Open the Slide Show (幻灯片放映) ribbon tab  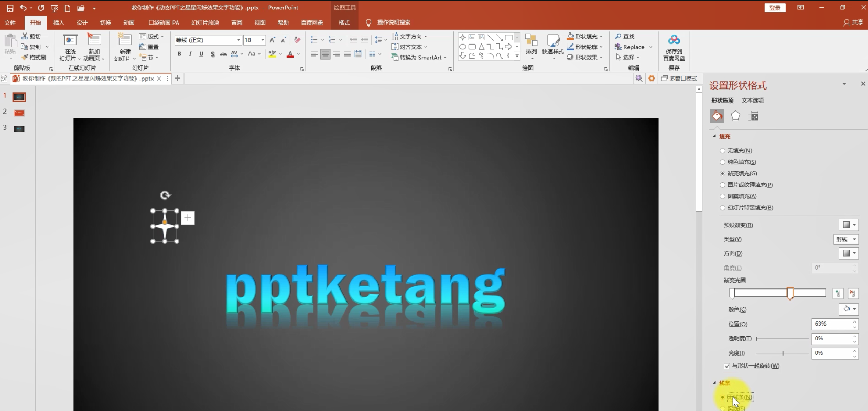pos(205,23)
